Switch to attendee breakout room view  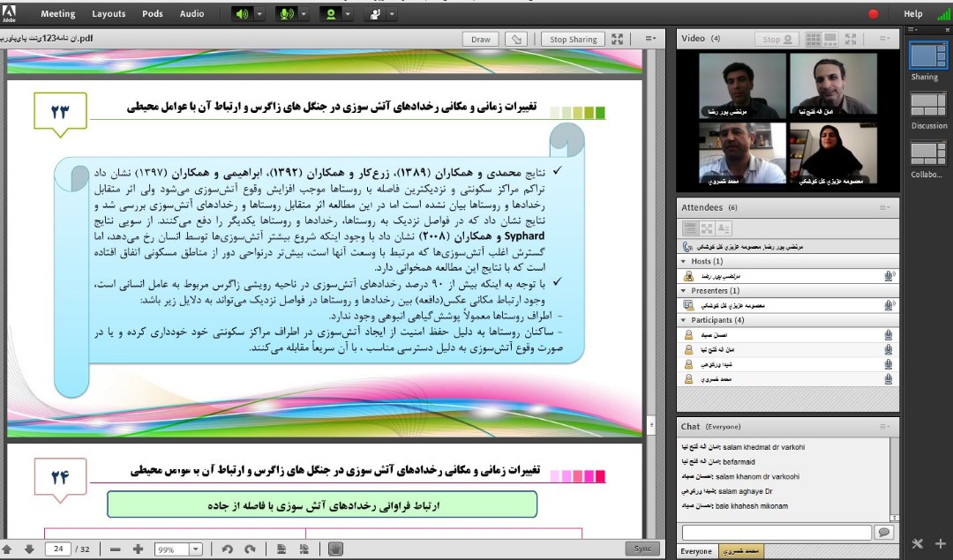tap(707, 228)
